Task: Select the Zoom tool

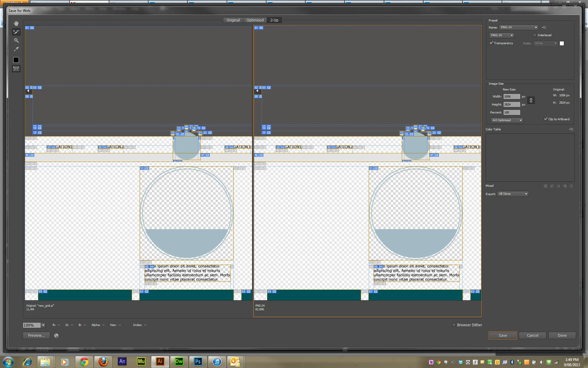Action: 16,40
